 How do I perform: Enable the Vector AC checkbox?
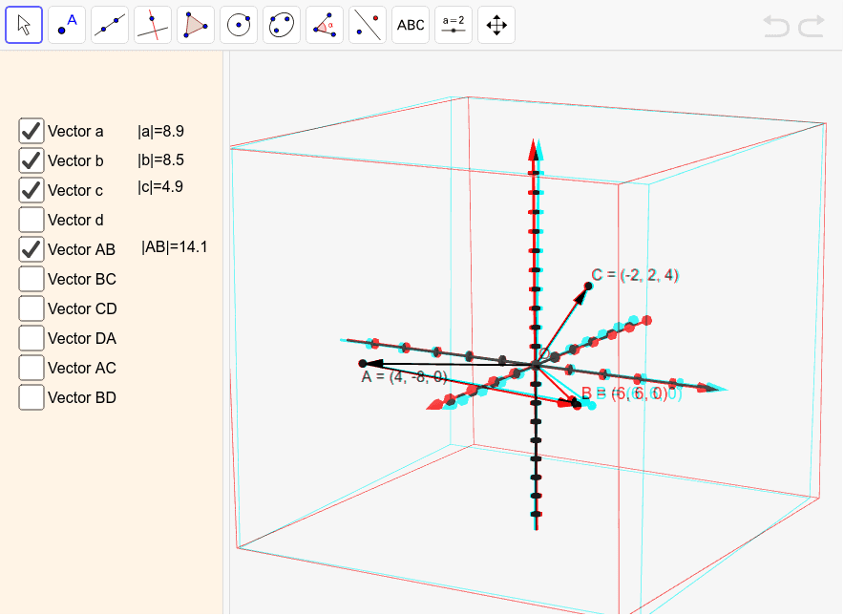[x=32, y=368]
